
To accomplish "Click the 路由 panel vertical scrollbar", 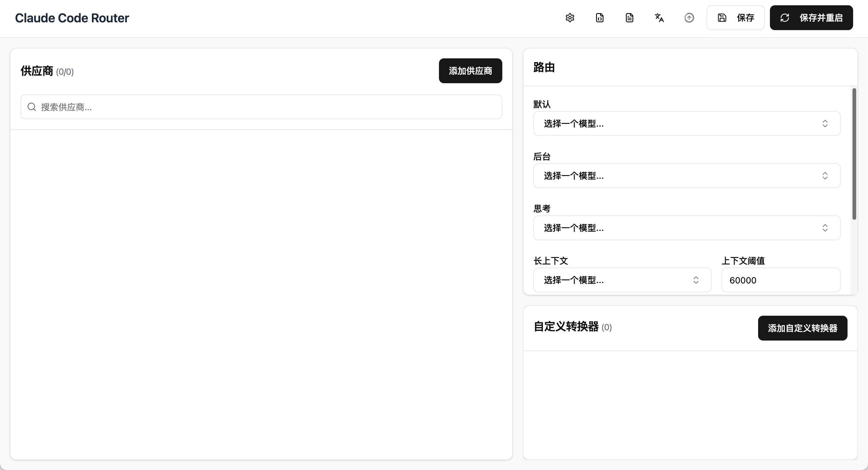I will coord(854,154).
